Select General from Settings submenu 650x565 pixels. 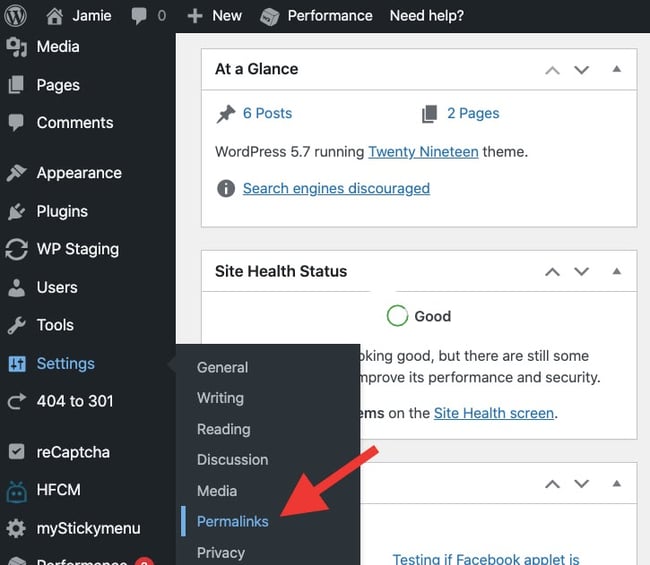pyautogui.click(x=222, y=368)
